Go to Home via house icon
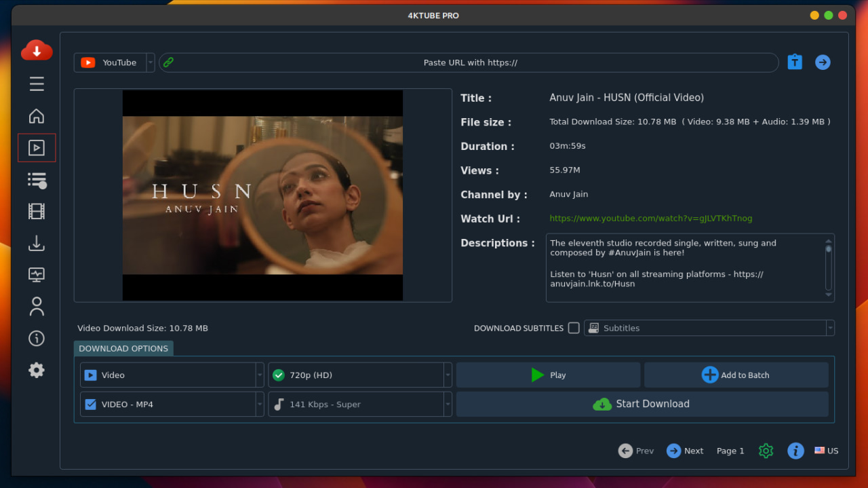868x488 pixels. point(37,116)
